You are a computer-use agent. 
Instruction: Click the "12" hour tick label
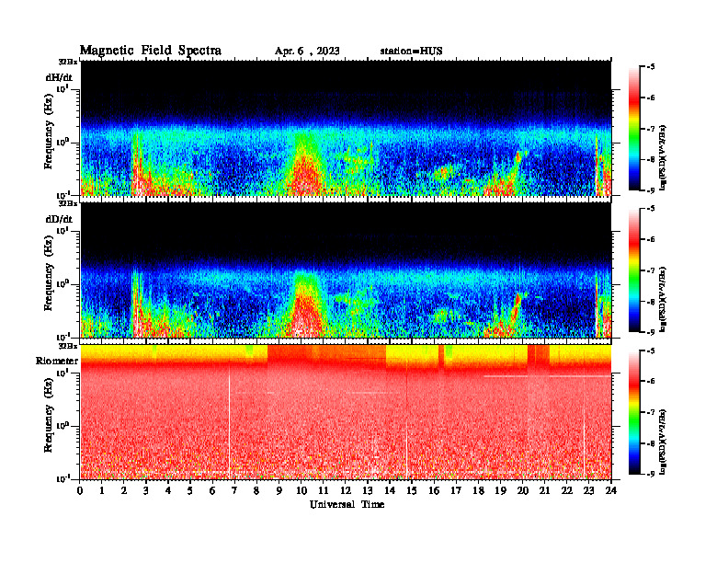pyautogui.click(x=346, y=490)
